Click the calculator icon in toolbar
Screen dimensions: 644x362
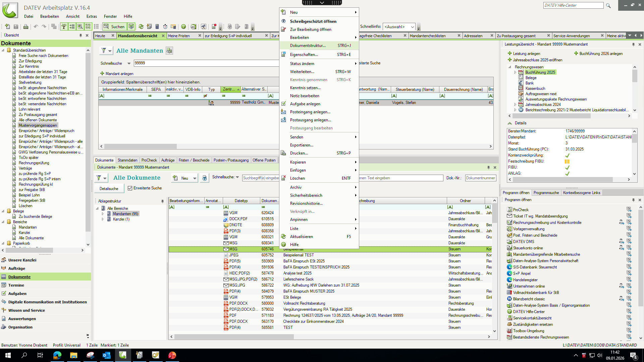[x=157, y=26]
